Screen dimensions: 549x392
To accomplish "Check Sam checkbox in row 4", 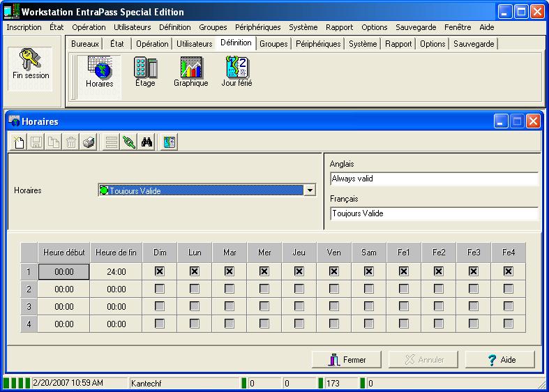I will (369, 324).
